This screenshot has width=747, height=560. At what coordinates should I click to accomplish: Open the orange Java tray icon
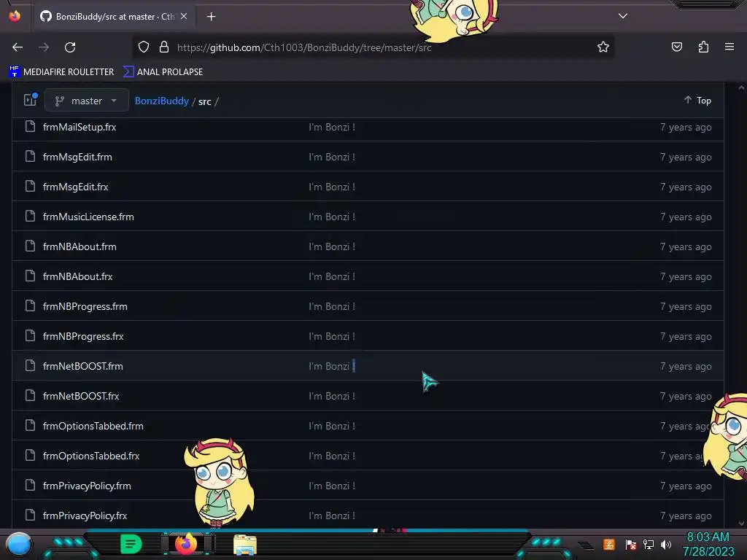[609, 544]
